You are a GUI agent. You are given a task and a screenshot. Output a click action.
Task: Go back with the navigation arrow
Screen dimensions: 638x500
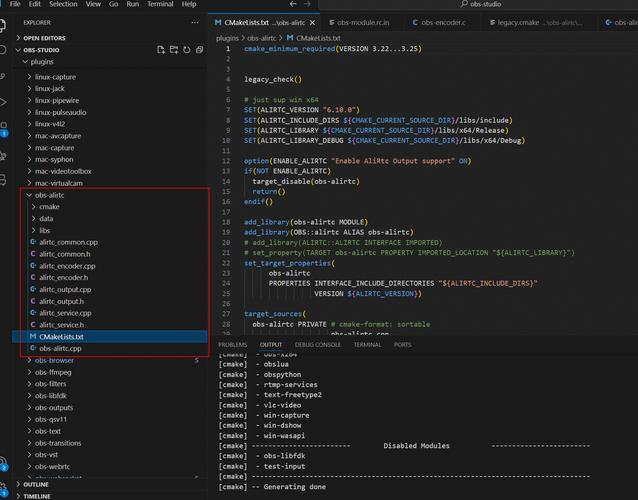pyautogui.click(x=293, y=4)
